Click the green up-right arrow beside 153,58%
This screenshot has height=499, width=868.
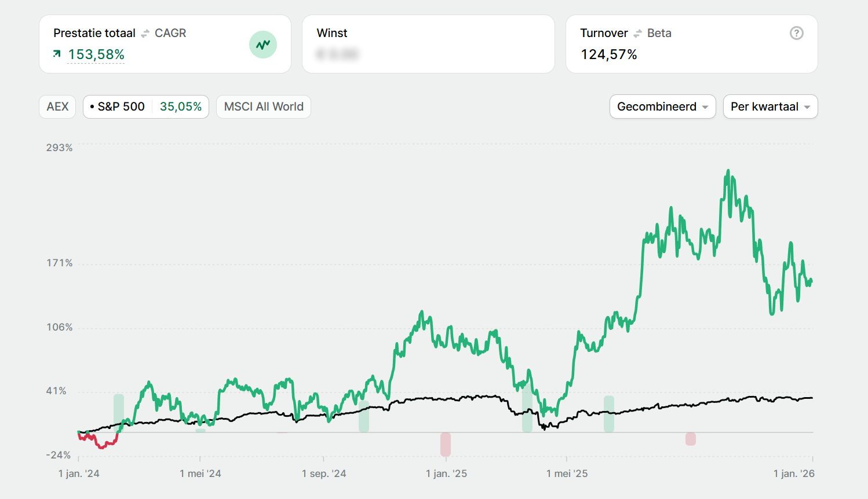coord(57,54)
